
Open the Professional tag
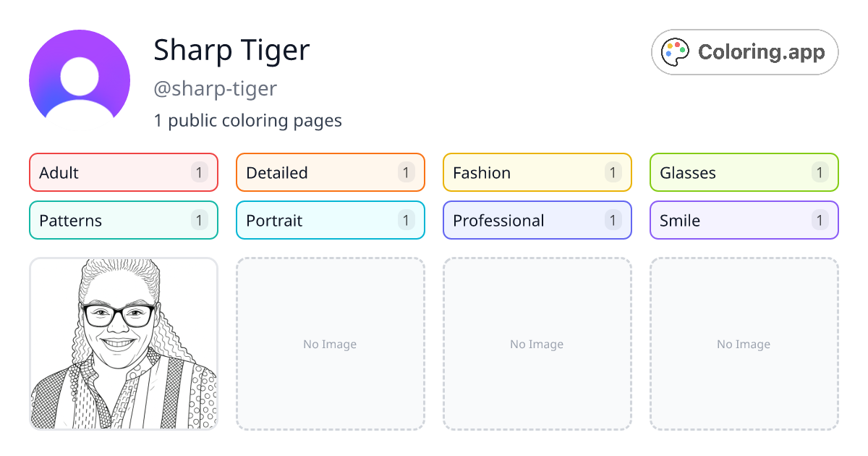537,220
